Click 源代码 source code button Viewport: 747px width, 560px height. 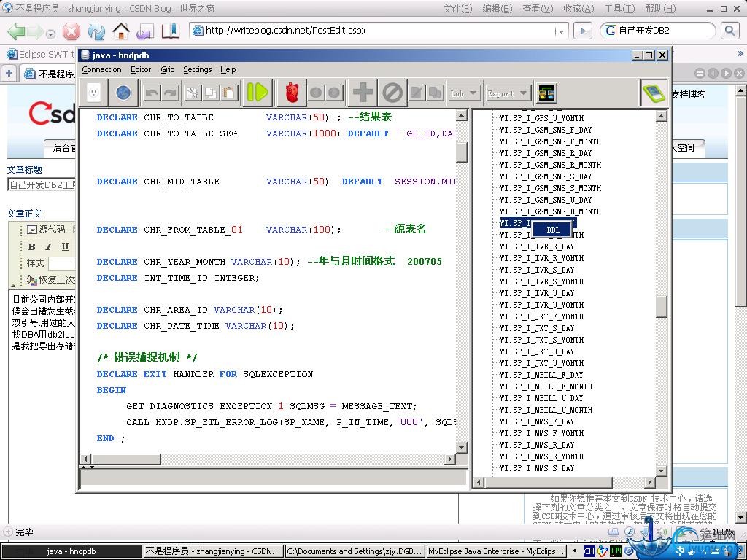46,230
